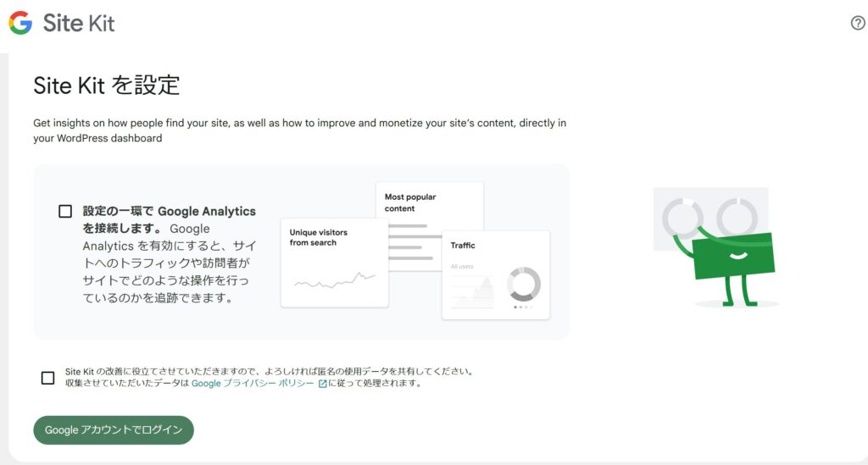Click the 'Get insights on how people' description

299,130
